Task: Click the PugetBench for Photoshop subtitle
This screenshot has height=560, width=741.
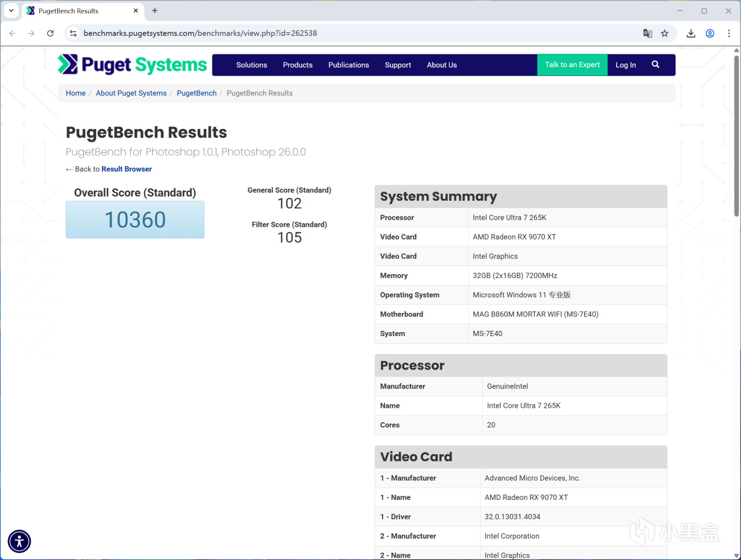Action: point(186,152)
